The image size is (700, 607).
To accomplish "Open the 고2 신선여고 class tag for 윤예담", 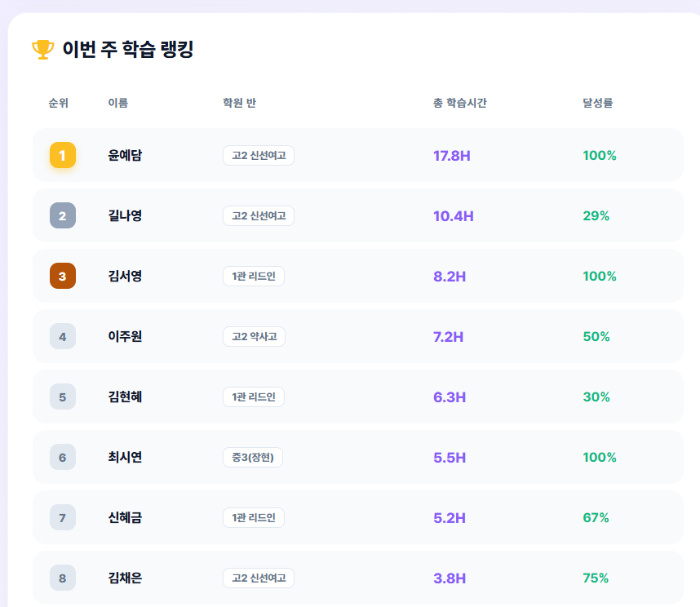I will coord(258,155).
